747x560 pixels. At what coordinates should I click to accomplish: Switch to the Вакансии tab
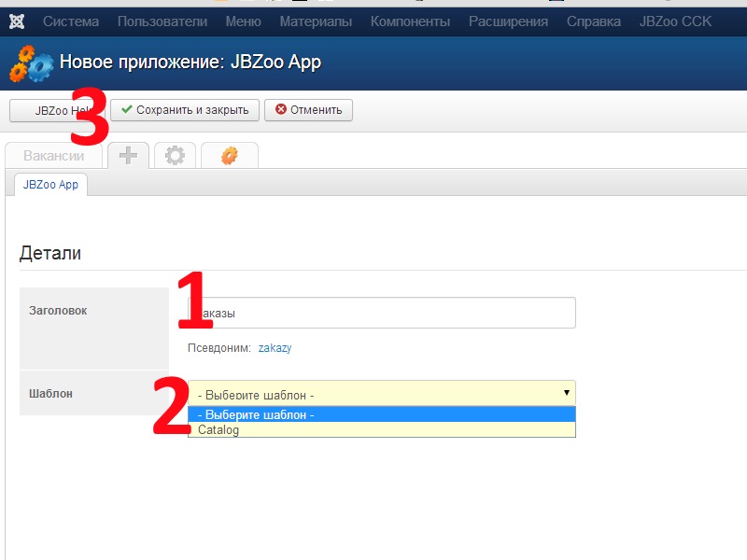click(x=54, y=156)
